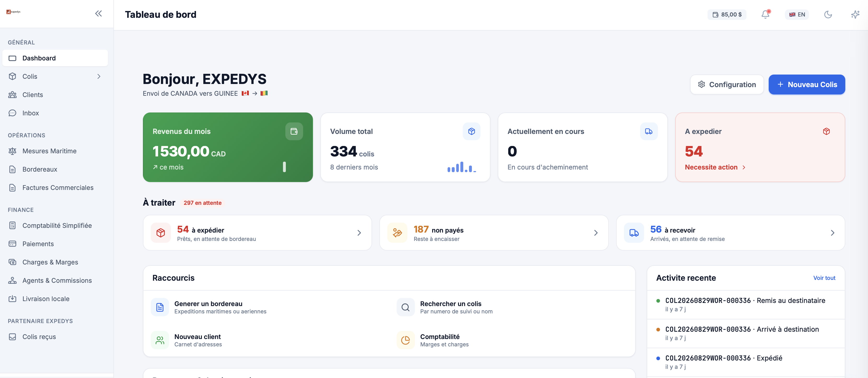This screenshot has height=378, width=868.
Task: Click the Comptabilité pie chart icon
Action: [405, 340]
